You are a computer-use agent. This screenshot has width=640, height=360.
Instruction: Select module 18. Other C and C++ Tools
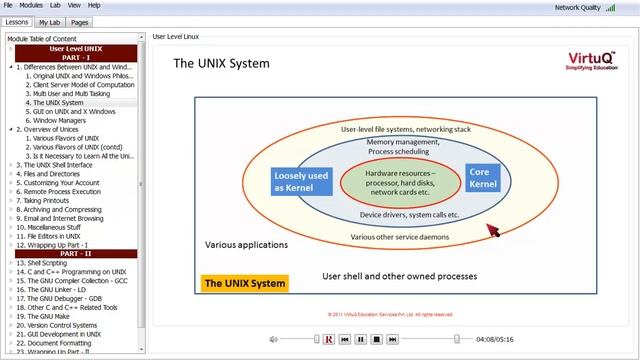[x=67, y=308]
